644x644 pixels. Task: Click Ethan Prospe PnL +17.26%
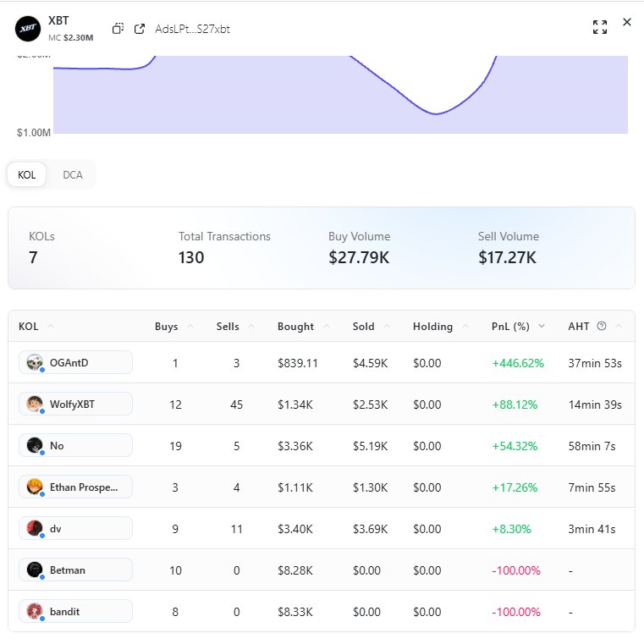pos(515,487)
